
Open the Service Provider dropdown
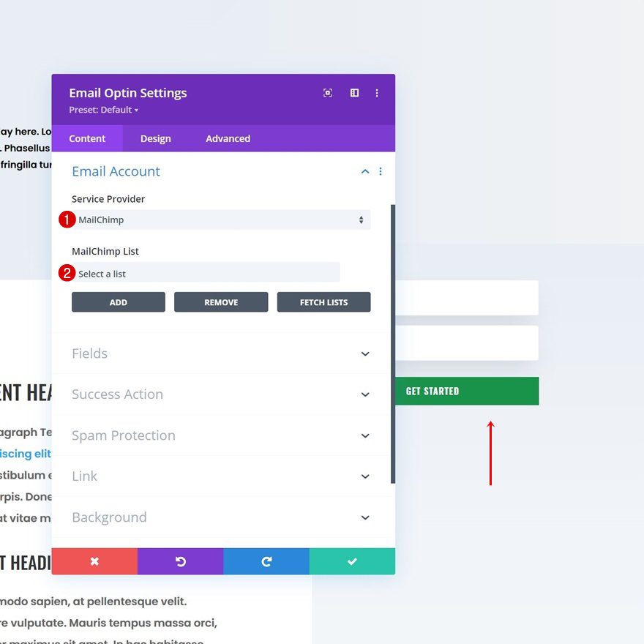pyautogui.click(x=220, y=220)
